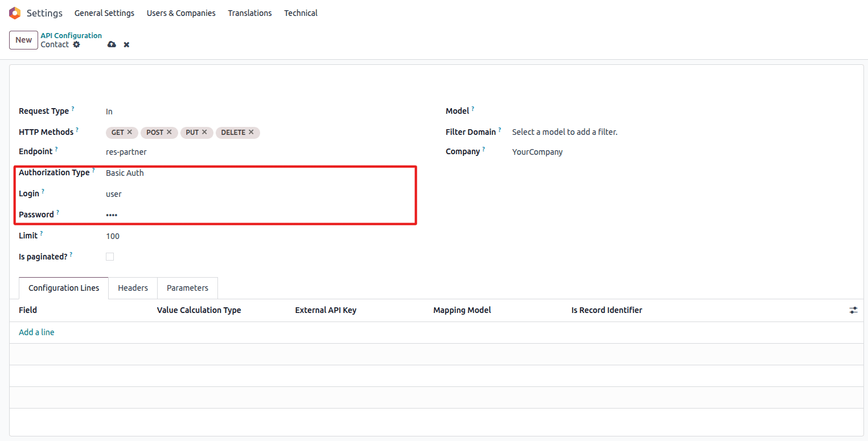The height and width of the screenshot is (441, 868).
Task: Remove the POST method tag
Action: click(x=169, y=132)
